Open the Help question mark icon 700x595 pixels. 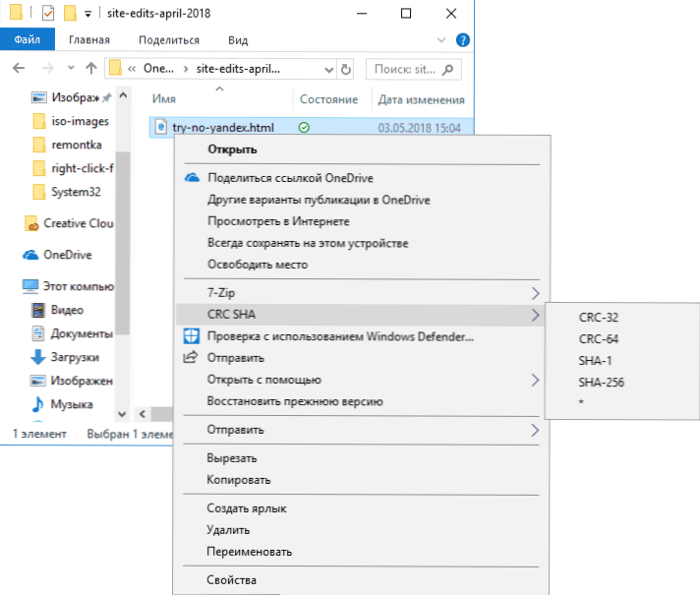point(463,40)
